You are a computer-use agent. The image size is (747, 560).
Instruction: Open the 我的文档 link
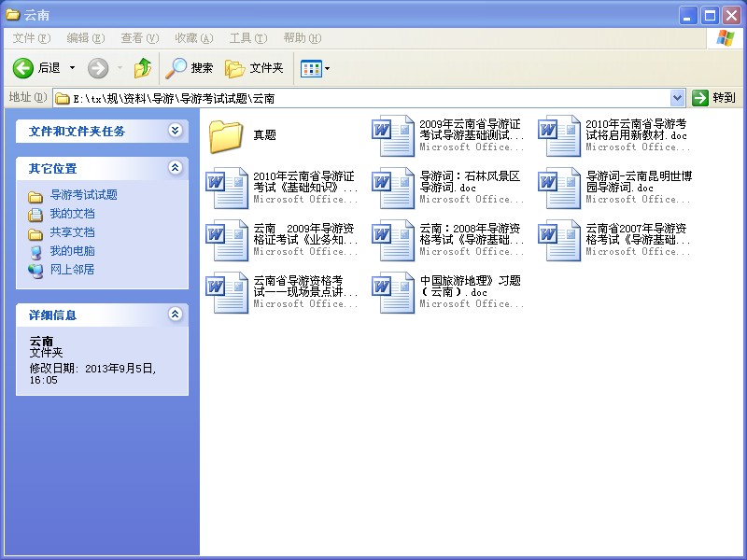point(73,214)
